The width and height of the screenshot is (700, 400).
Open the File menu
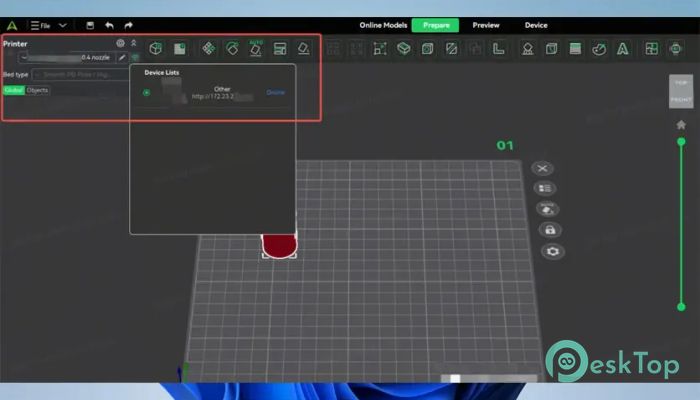pos(41,25)
